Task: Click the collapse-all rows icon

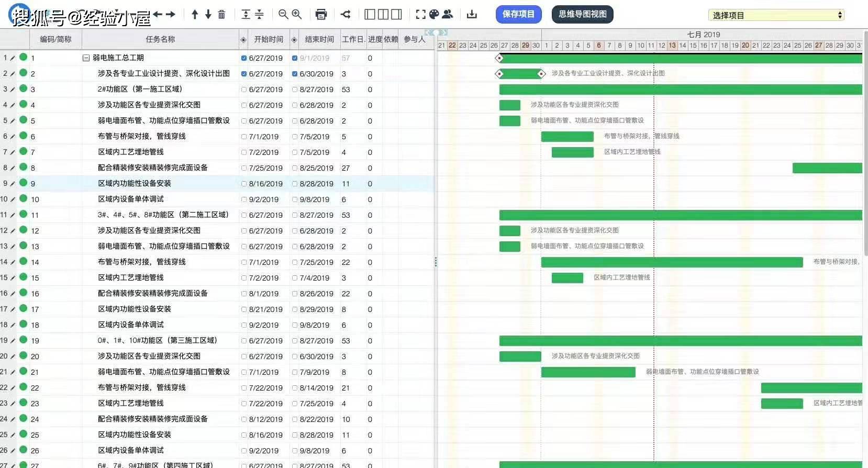Action: coord(259,15)
